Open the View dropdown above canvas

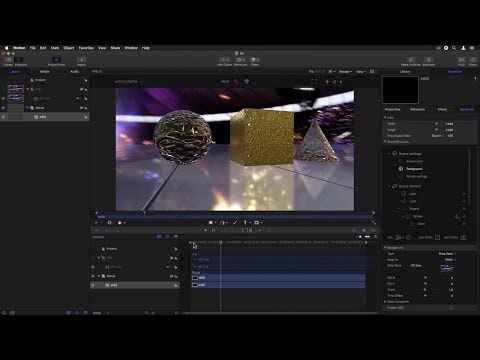361,72
